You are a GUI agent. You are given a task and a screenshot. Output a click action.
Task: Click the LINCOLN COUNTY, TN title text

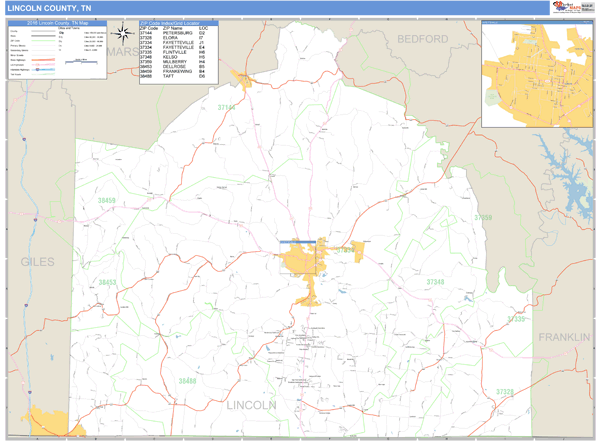pos(49,8)
